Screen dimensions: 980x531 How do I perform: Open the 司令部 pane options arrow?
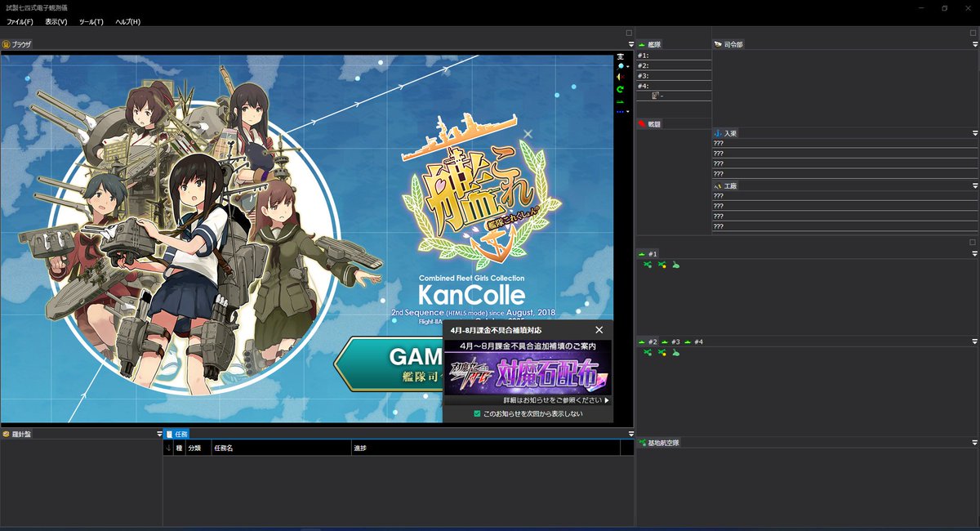(974, 44)
